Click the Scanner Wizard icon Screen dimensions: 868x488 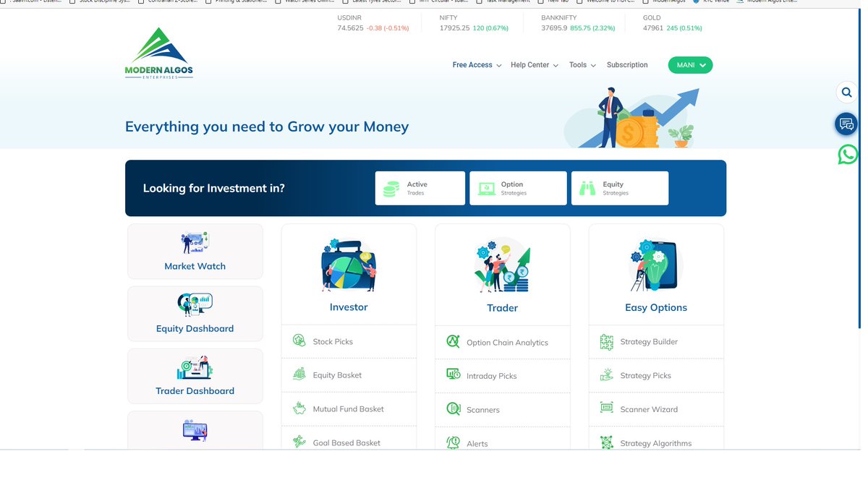(606, 408)
